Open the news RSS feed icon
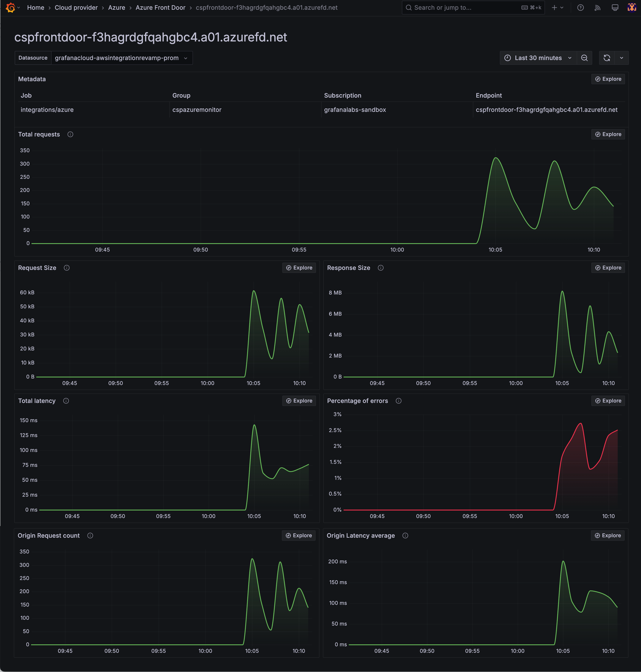 click(x=597, y=8)
